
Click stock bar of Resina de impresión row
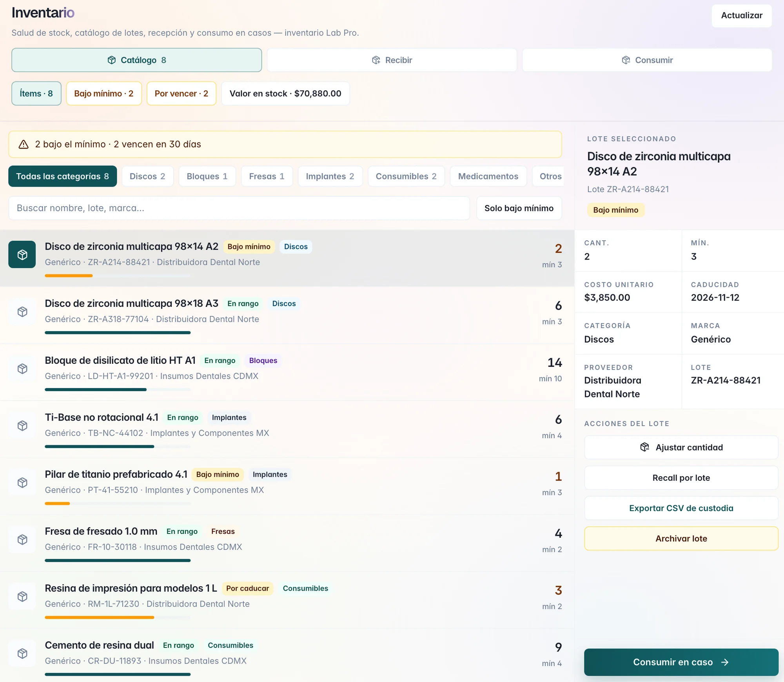click(x=118, y=617)
